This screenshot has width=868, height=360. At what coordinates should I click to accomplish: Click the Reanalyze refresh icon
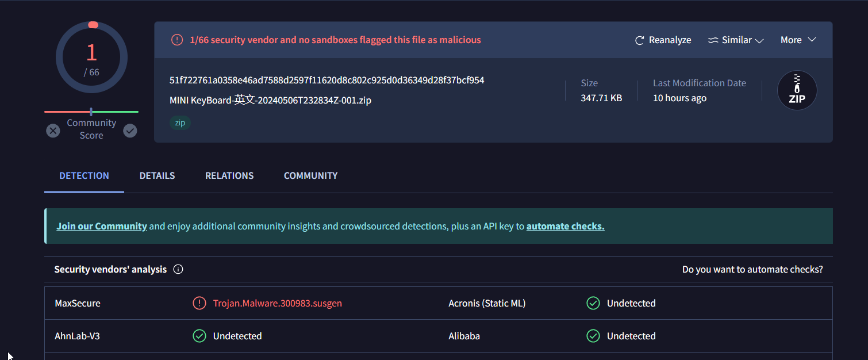click(x=639, y=40)
